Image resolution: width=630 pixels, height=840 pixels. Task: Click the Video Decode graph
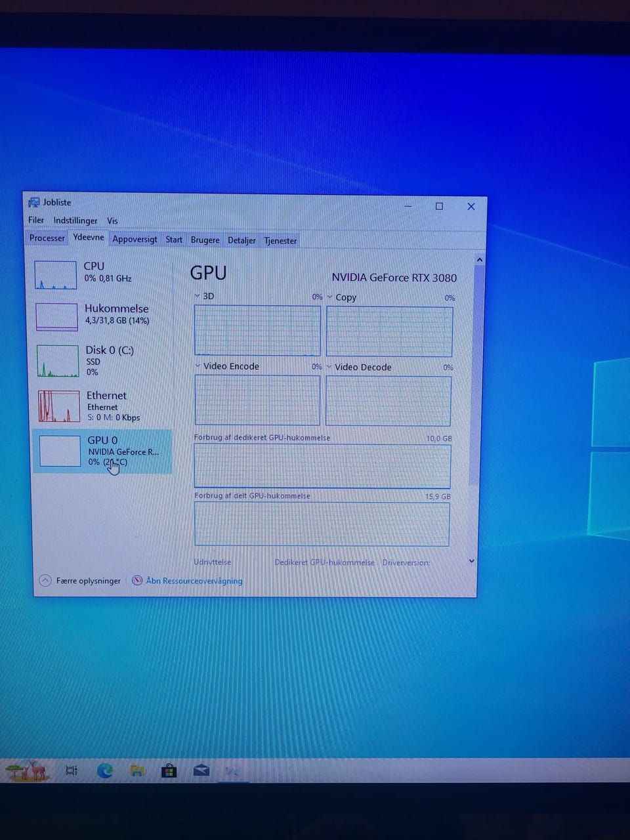[388, 401]
